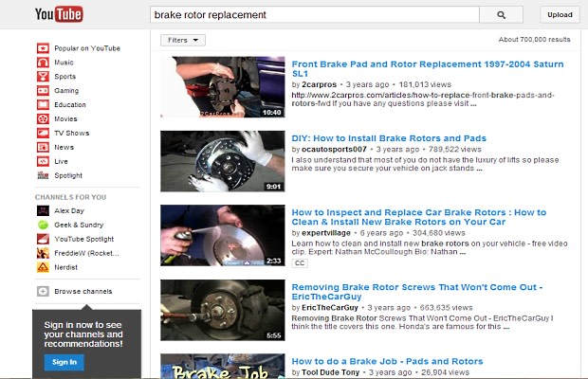The height and width of the screenshot is (379, 588).
Task: Open Nerdist channel link
Action: [x=65, y=267]
